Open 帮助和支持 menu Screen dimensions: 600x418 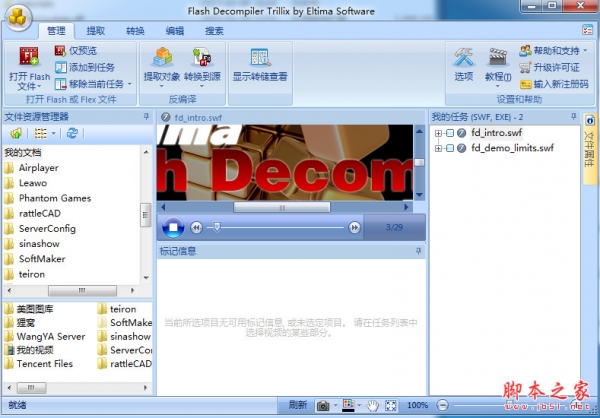click(553, 51)
